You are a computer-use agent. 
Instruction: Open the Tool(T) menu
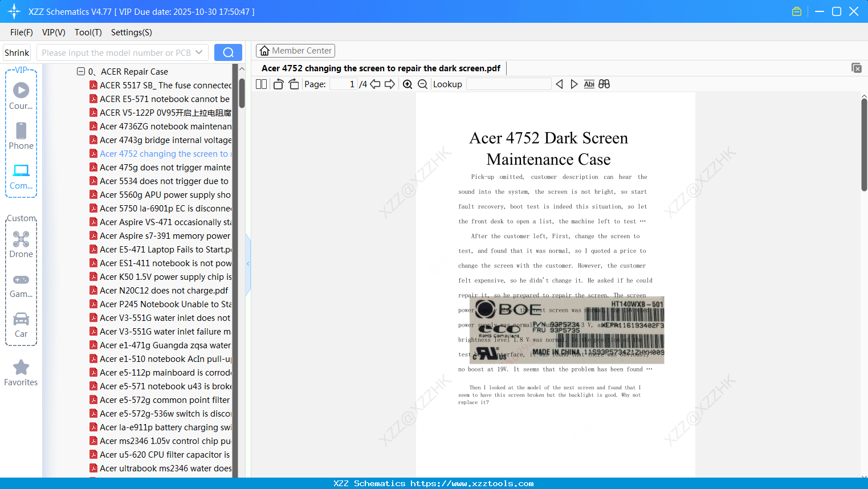(88, 32)
